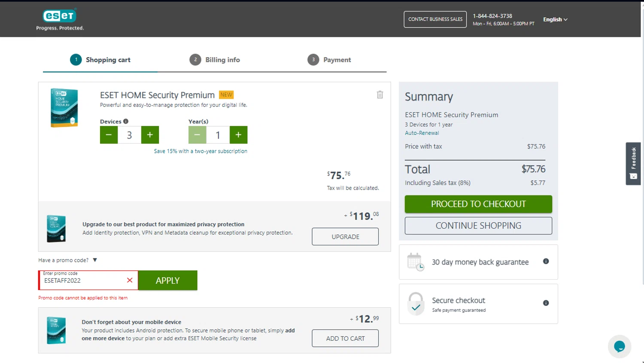Click Continue Shopping

[x=478, y=226]
